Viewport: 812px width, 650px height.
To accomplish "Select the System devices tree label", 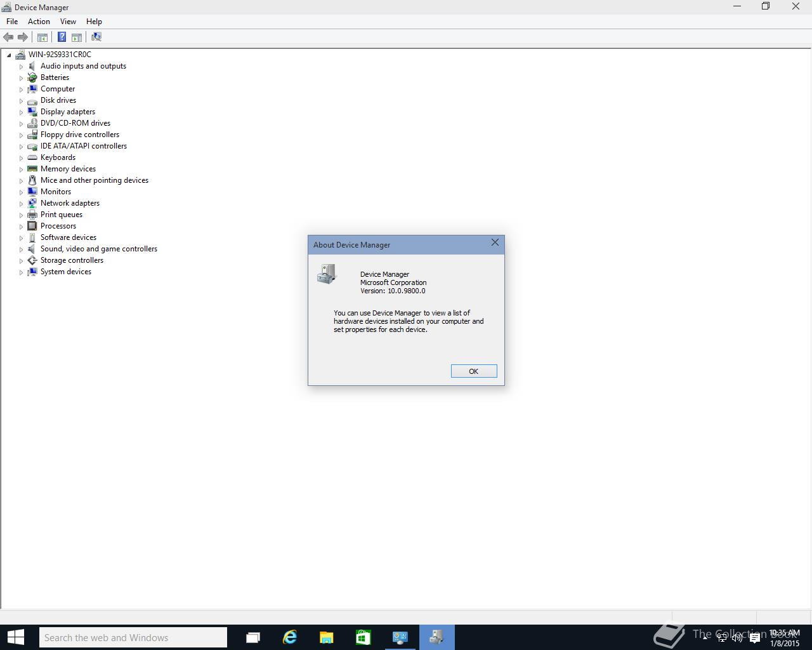I will point(66,272).
